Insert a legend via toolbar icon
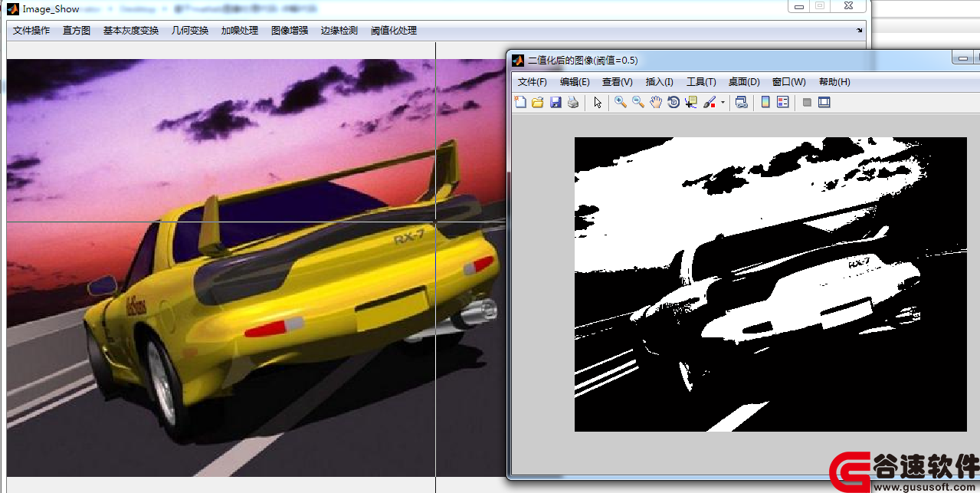The image size is (980, 493). 783,102
